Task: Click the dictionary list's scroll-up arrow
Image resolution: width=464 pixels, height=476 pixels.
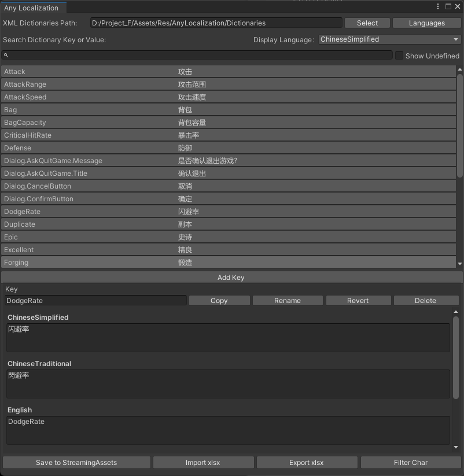Action: click(460, 69)
